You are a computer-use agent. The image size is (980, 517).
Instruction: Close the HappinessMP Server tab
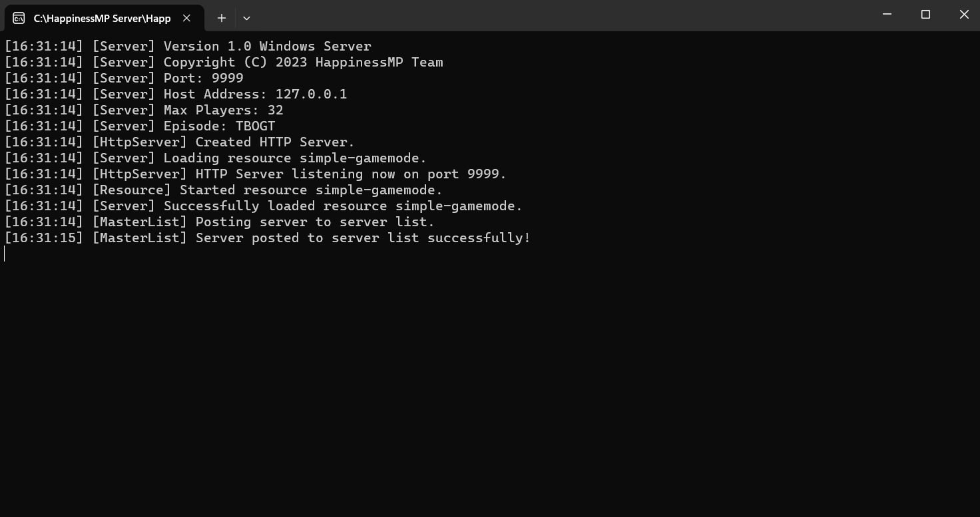click(187, 18)
